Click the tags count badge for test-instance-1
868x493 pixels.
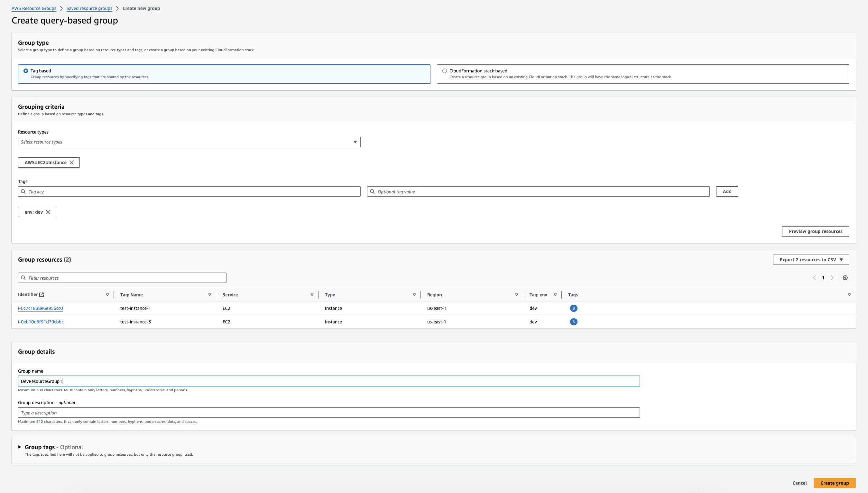point(573,308)
